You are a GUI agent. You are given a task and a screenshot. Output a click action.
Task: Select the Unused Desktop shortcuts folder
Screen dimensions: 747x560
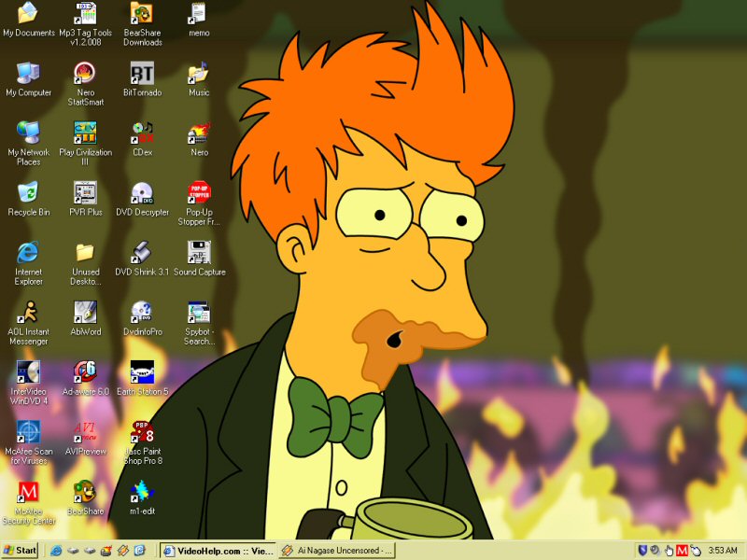click(x=85, y=263)
